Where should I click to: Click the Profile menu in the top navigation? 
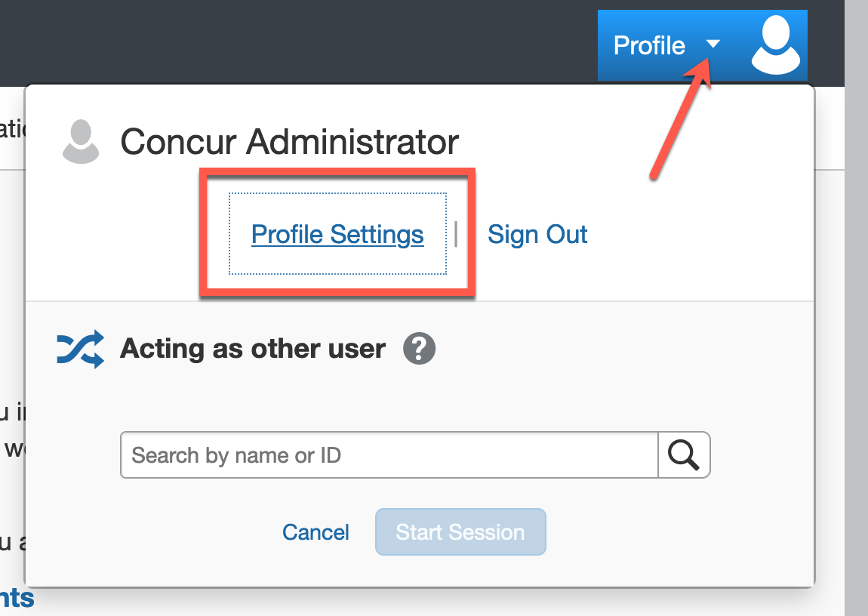point(650,45)
